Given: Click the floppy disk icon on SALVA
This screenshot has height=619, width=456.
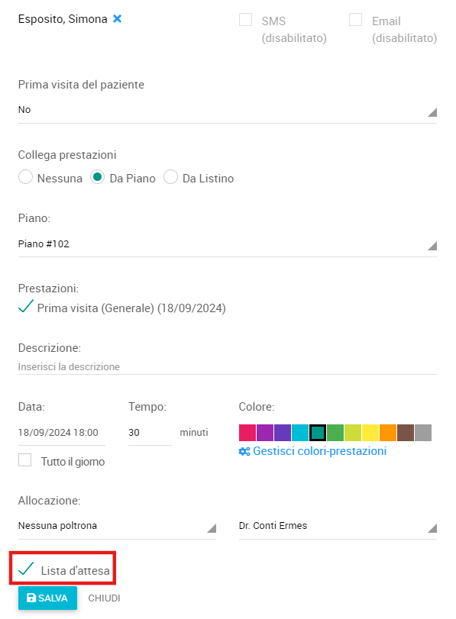Looking at the screenshot, I should coord(31,598).
